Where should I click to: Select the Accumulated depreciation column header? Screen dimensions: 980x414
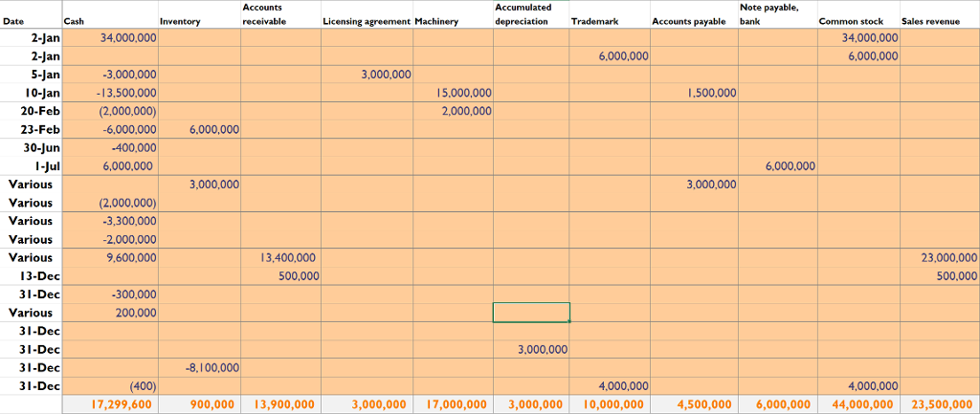[531, 15]
